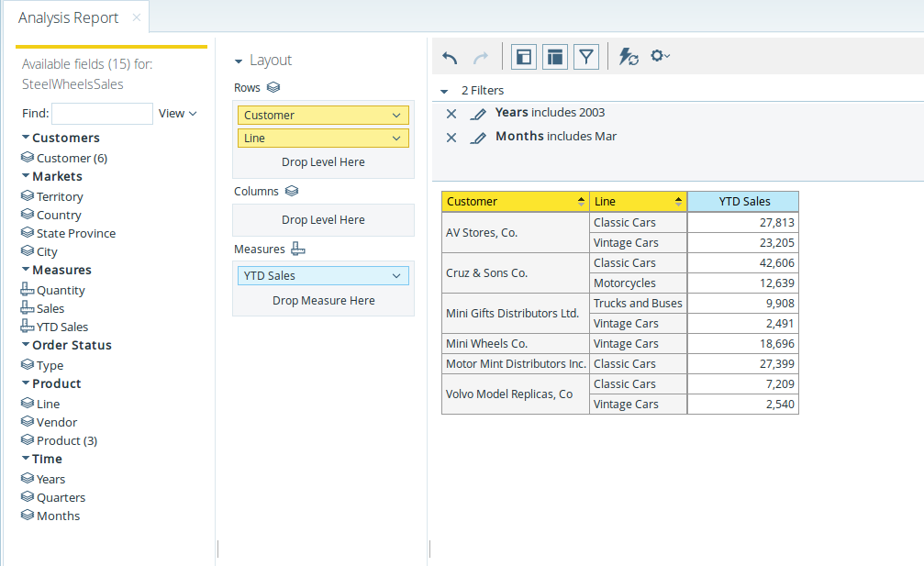924x566 pixels.
Task: Open the Customer level dropdown in Rows
Action: click(x=396, y=115)
